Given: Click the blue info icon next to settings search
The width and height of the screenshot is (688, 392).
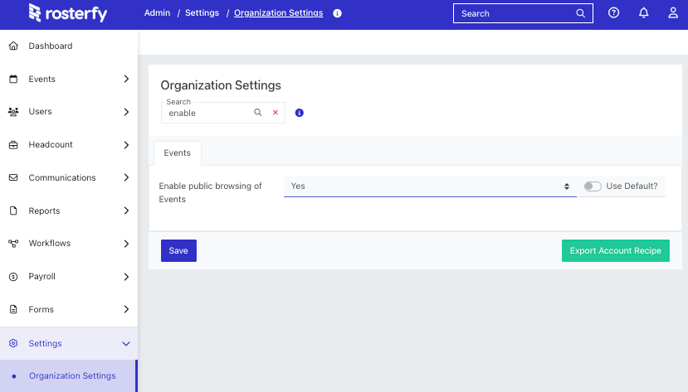Looking at the screenshot, I should coord(299,113).
